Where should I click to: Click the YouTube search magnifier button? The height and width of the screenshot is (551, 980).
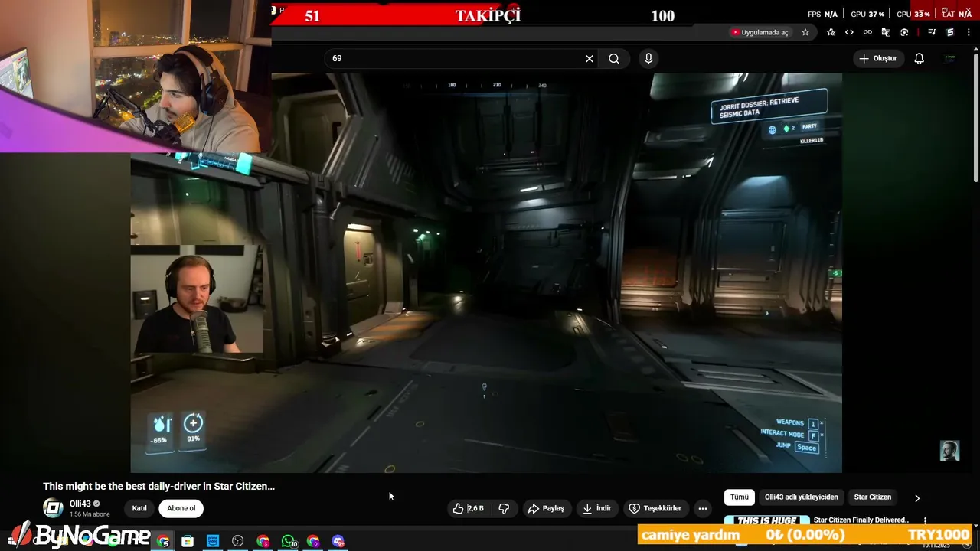tap(614, 59)
